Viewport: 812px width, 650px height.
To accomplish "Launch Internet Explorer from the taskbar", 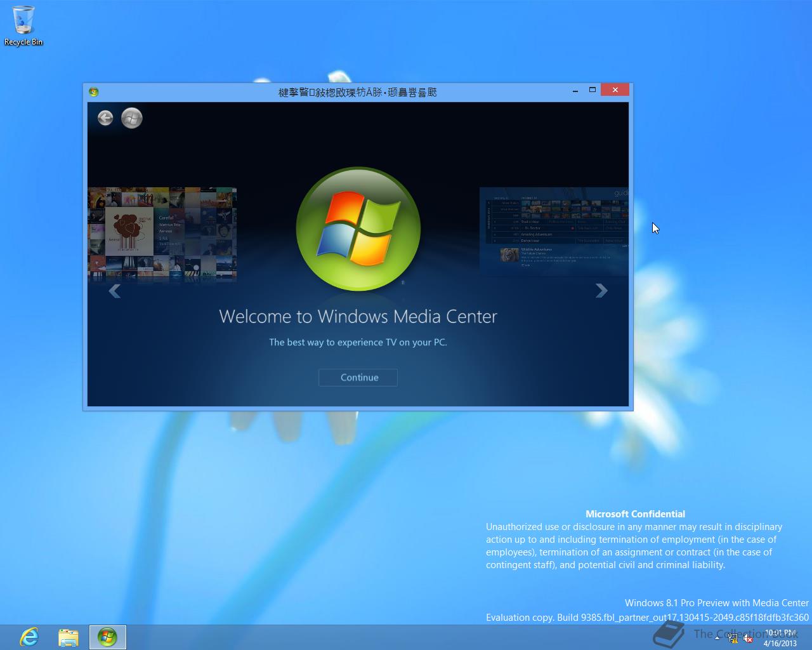I will click(x=29, y=637).
